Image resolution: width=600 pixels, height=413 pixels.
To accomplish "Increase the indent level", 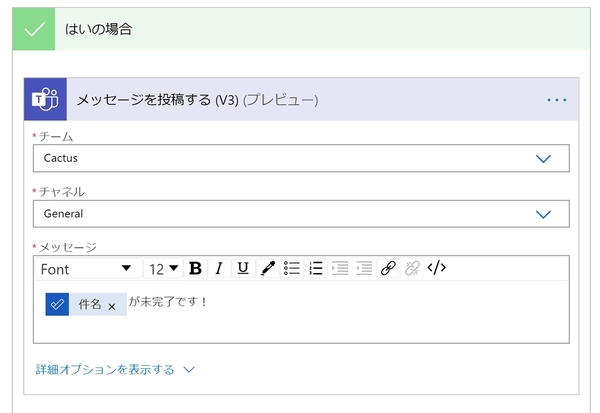I will click(364, 268).
